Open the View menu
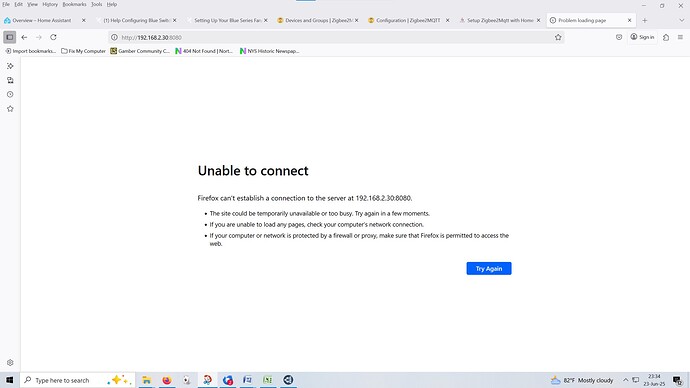This screenshot has height=388, width=690. coord(33,4)
